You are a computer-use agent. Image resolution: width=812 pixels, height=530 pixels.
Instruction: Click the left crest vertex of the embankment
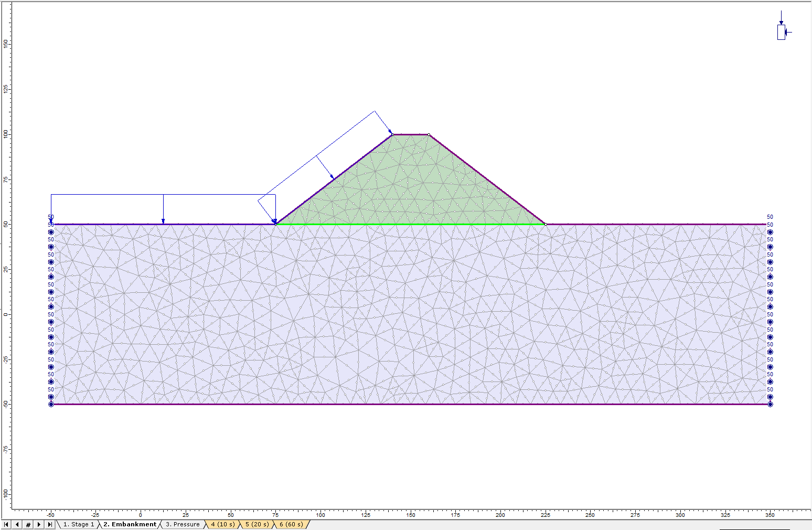pyautogui.click(x=392, y=134)
